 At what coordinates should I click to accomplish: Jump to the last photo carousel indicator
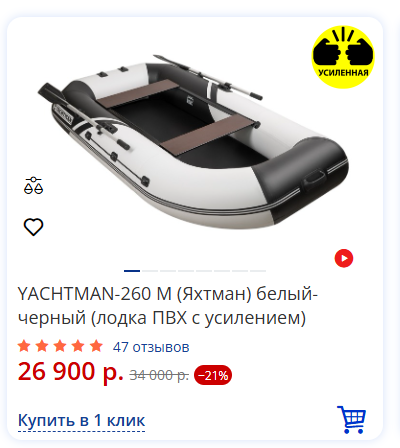point(258,271)
